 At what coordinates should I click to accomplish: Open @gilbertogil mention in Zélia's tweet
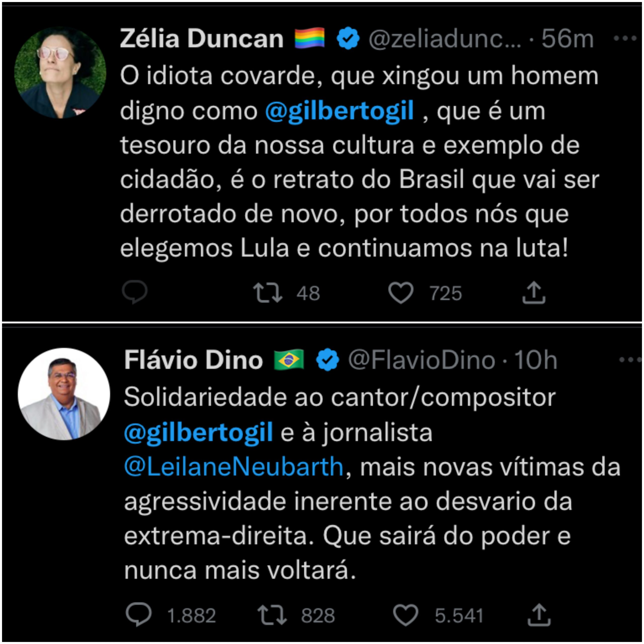point(339,111)
